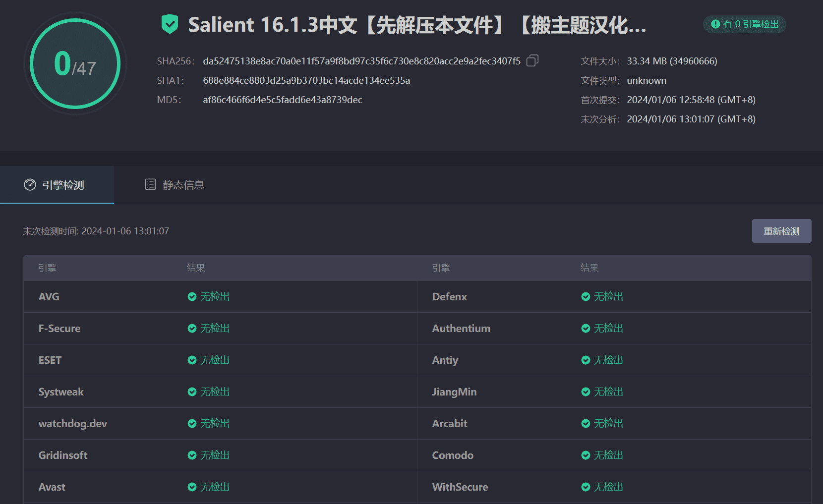Click the Defenx engine name
The height and width of the screenshot is (504, 823).
pos(450,297)
